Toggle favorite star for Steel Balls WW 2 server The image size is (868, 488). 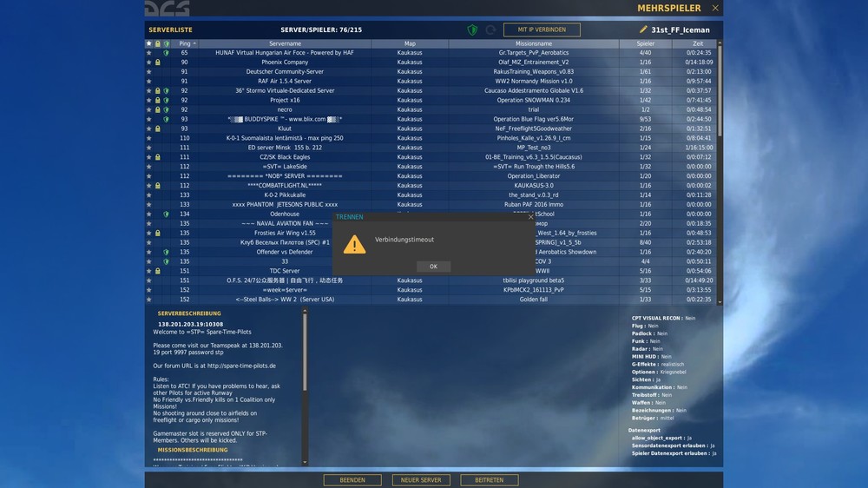[x=149, y=300]
